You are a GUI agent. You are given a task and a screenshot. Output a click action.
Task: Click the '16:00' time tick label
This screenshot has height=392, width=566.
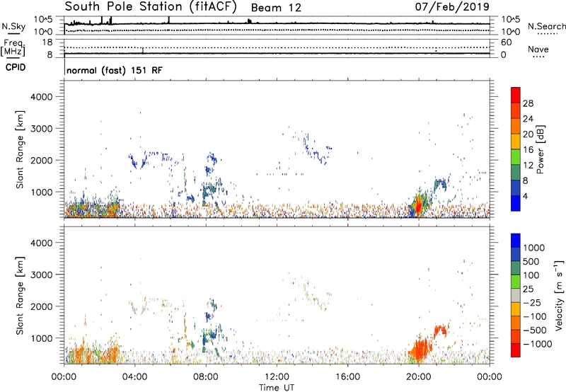pyautogui.click(x=347, y=377)
